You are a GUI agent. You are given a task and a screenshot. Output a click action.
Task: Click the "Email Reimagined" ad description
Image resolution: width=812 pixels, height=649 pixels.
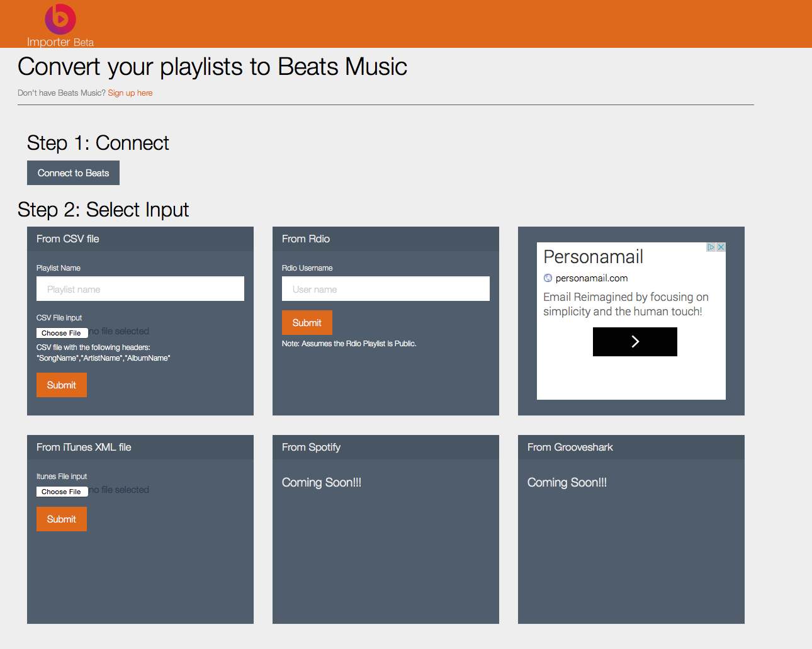click(625, 304)
